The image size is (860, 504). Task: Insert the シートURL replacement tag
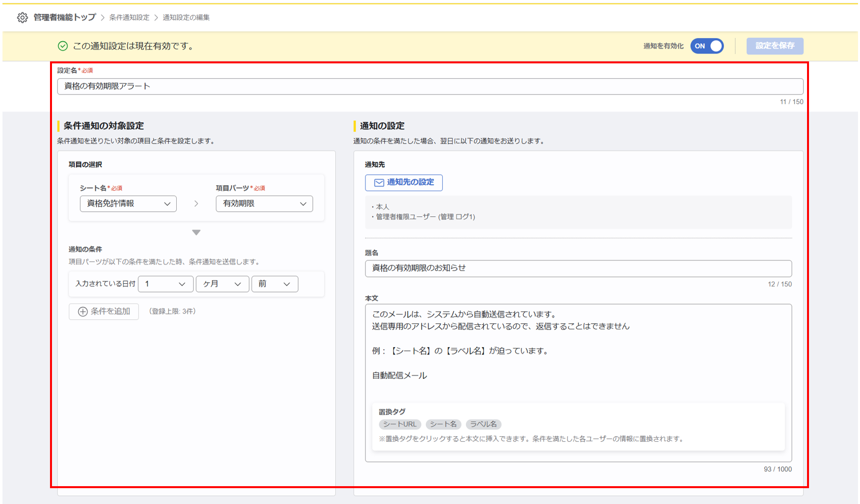click(400, 424)
